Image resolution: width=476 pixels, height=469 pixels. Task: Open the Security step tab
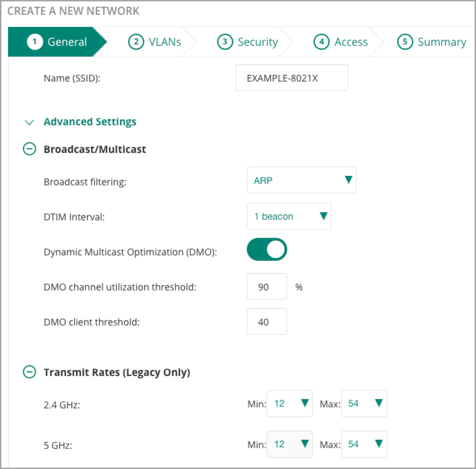tap(248, 42)
